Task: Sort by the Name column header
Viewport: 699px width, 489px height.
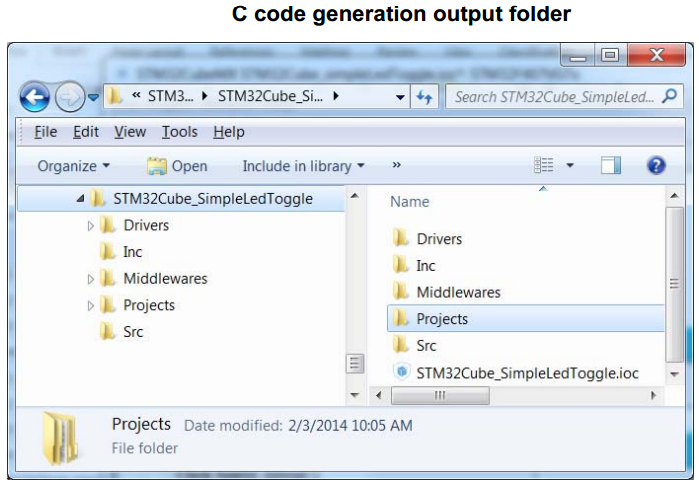Action: coord(410,202)
